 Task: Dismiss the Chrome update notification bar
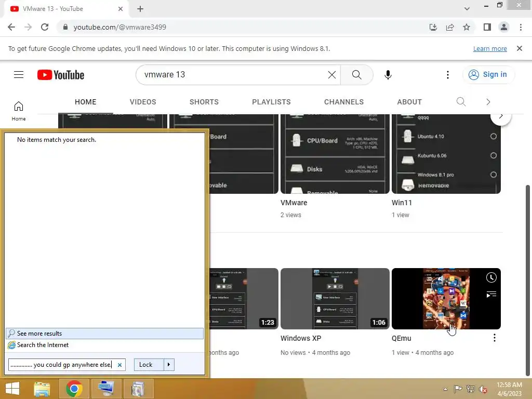[x=519, y=48]
